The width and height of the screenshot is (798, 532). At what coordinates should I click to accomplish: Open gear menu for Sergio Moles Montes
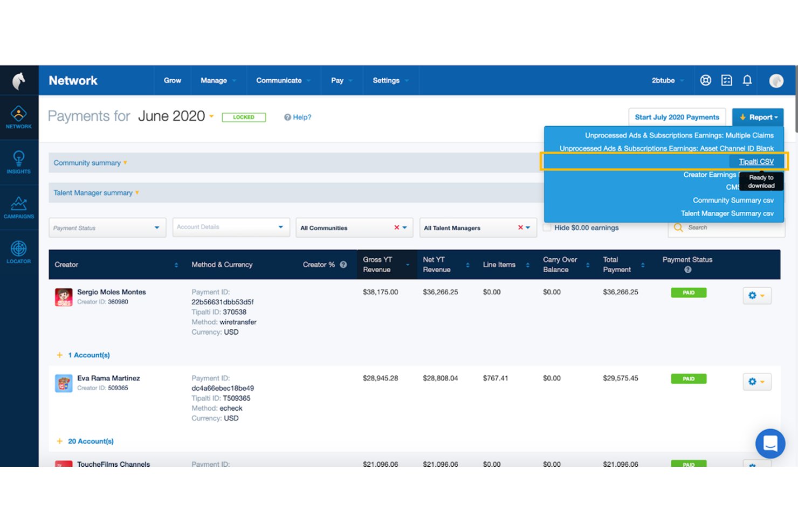pos(756,295)
